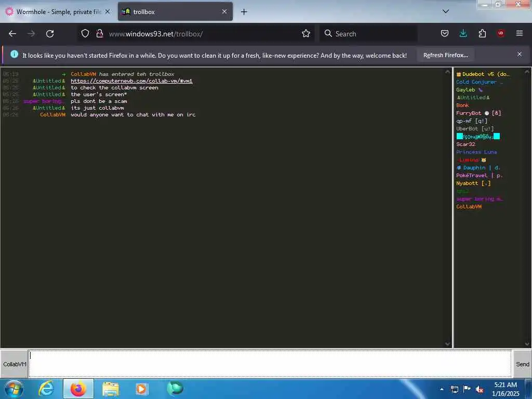The width and height of the screenshot is (532, 399).
Task: Select user Dudebot v5 in user list
Action: pyautogui.click(x=483, y=74)
